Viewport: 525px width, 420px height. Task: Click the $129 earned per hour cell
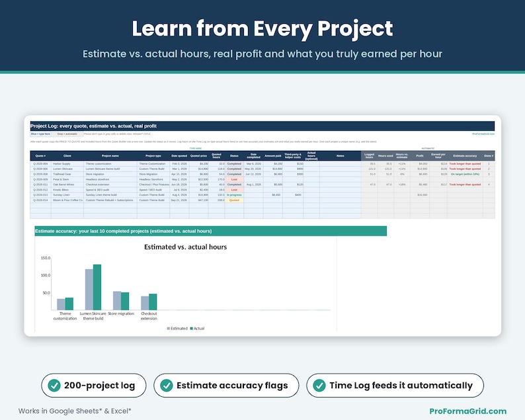(x=438, y=174)
